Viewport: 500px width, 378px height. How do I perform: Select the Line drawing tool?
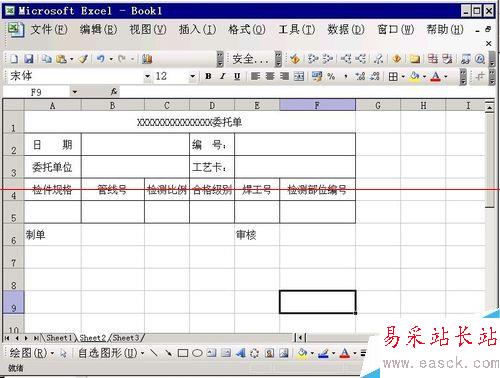(154, 353)
